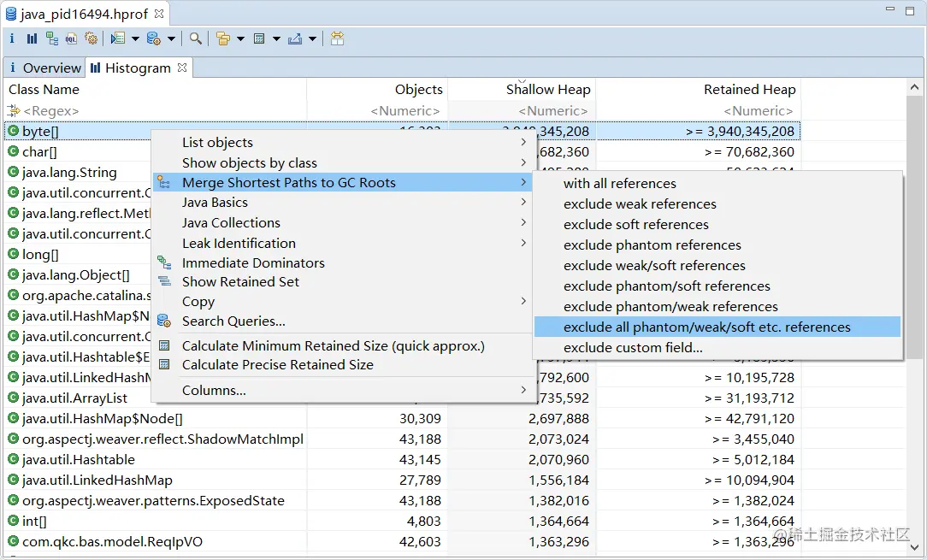Choose Show Retained Set from the menu
Viewport: 927px width, 560px height.
coord(344,281)
